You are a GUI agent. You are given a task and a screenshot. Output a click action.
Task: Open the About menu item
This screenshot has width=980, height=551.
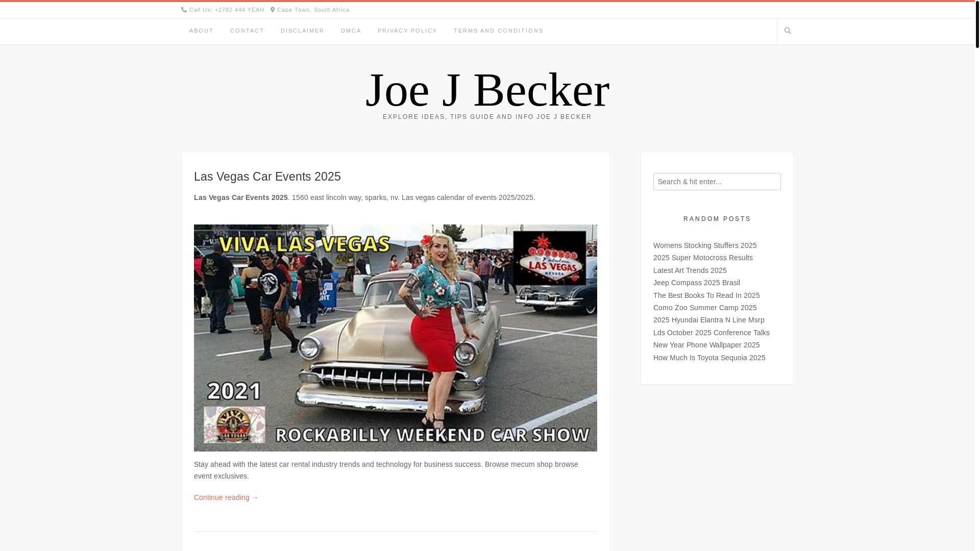(x=202, y=31)
